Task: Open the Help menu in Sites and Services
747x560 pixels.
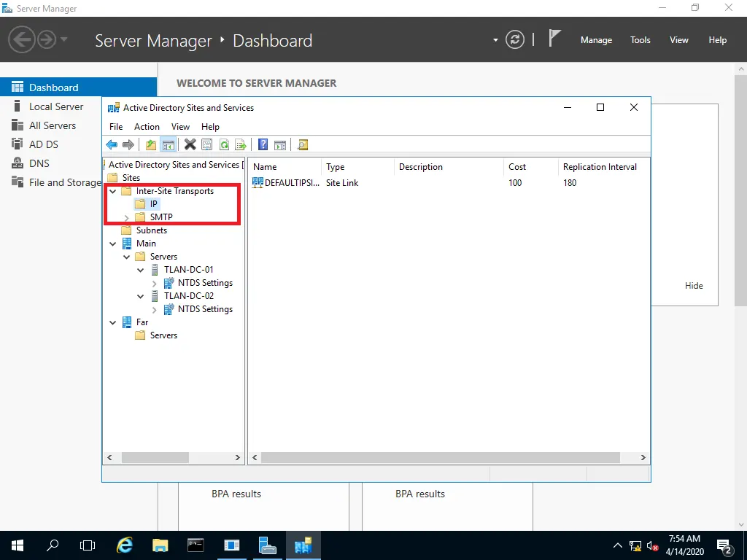Action: pos(210,127)
